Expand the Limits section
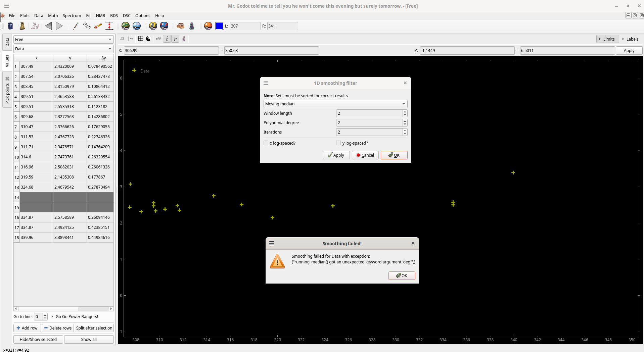Screen dimensions: 644x352 click(607, 39)
